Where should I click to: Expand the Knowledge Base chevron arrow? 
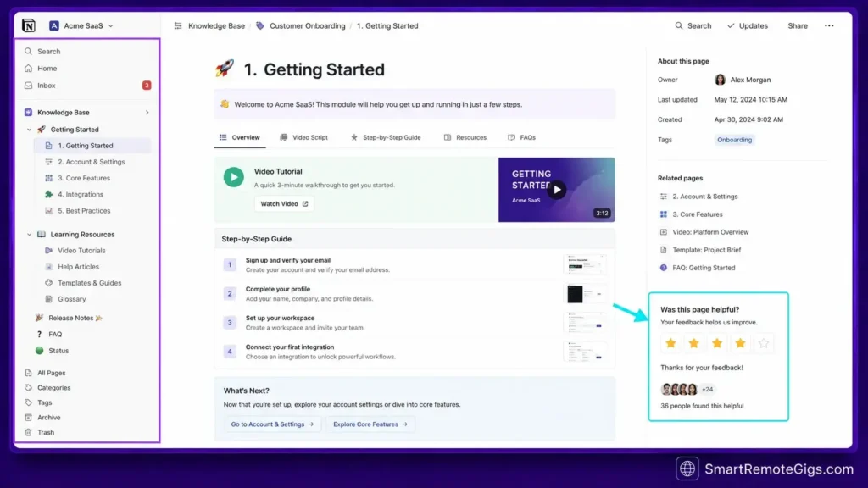tap(147, 113)
